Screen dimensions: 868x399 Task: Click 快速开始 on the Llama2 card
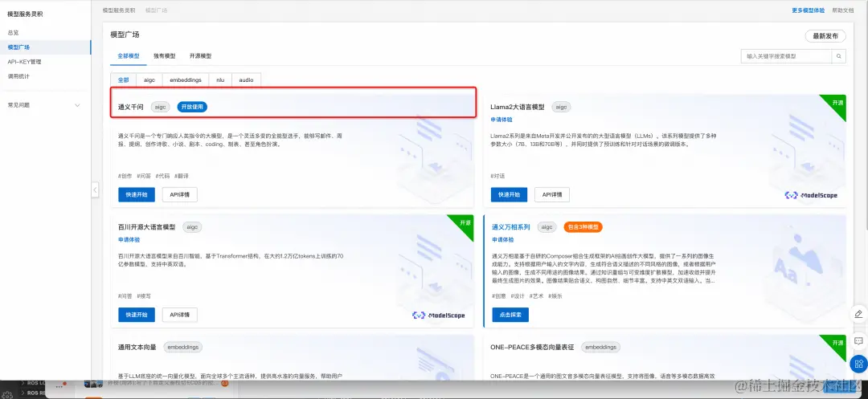(x=509, y=194)
